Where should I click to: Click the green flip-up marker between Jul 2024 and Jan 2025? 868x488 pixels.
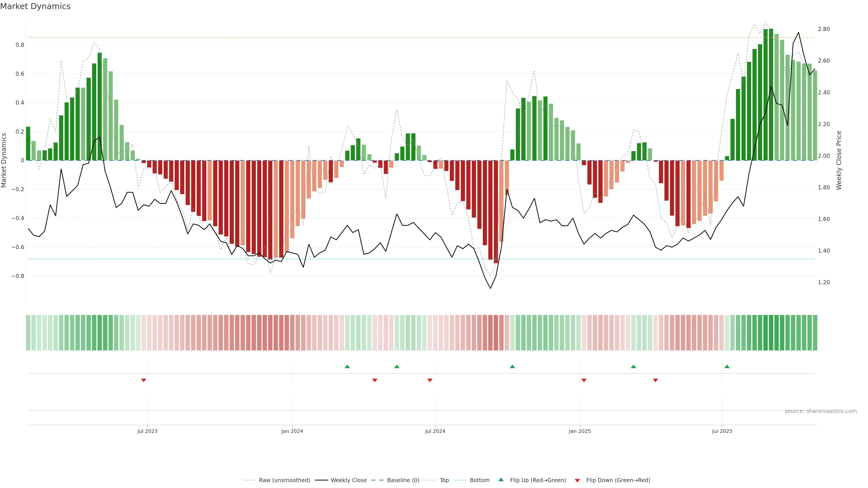click(x=512, y=366)
